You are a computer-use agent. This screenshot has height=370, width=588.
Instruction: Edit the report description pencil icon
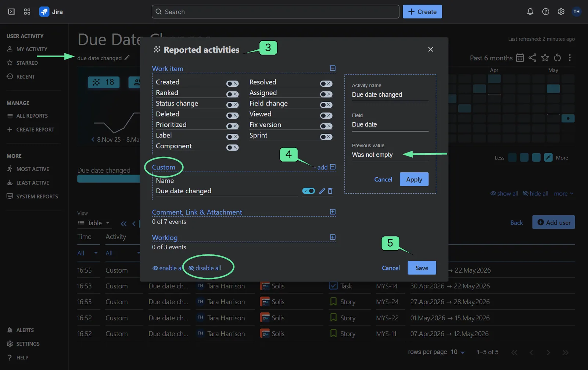[x=127, y=58]
